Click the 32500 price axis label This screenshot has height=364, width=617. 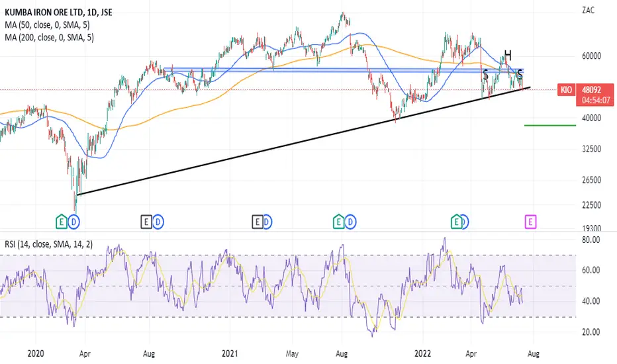click(x=591, y=149)
